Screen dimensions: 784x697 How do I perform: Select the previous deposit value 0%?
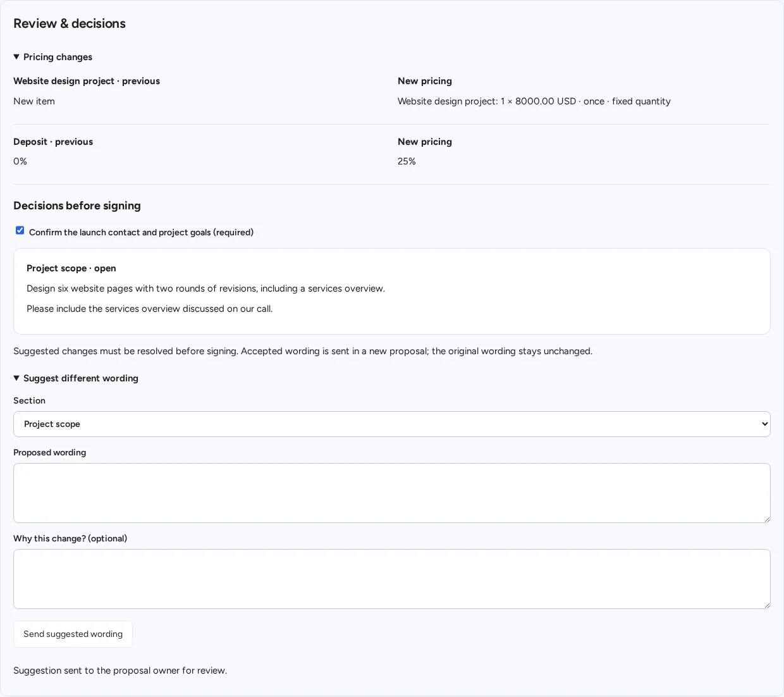point(20,161)
